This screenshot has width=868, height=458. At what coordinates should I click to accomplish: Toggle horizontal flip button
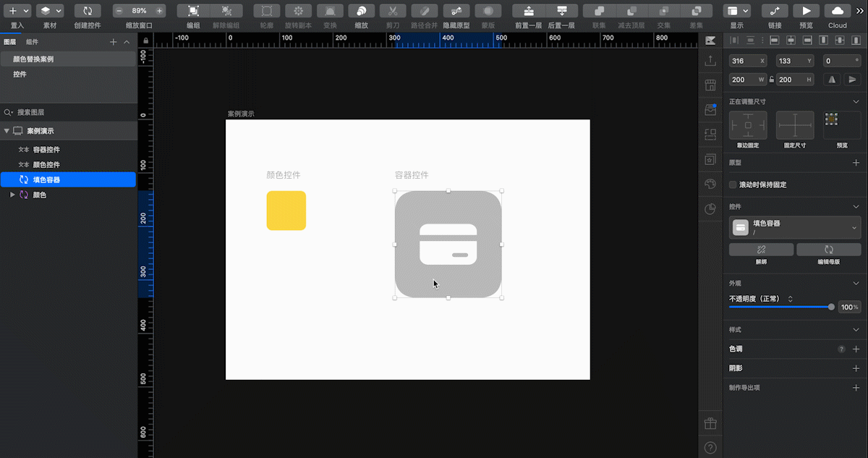point(832,80)
